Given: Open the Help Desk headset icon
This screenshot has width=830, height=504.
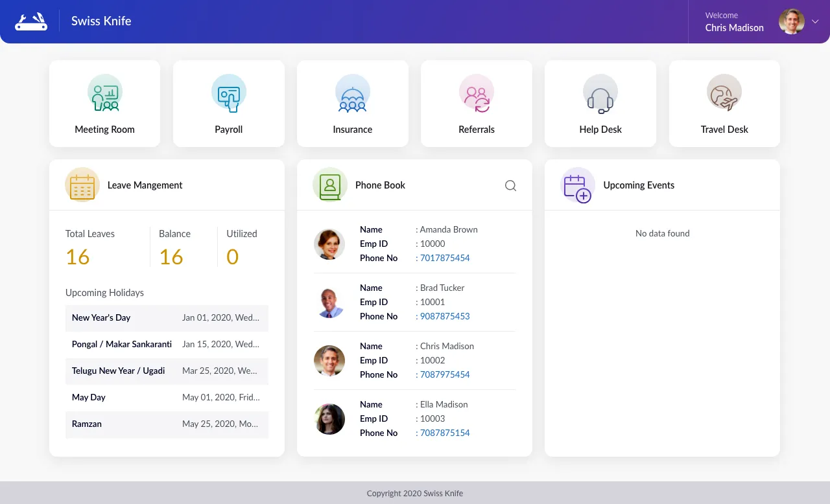Looking at the screenshot, I should point(600,94).
